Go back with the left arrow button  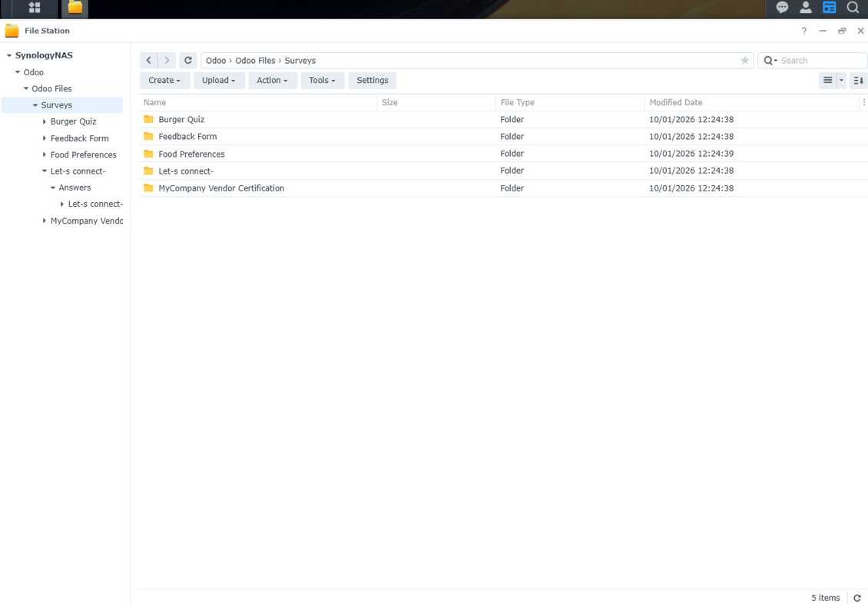tap(149, 61)
